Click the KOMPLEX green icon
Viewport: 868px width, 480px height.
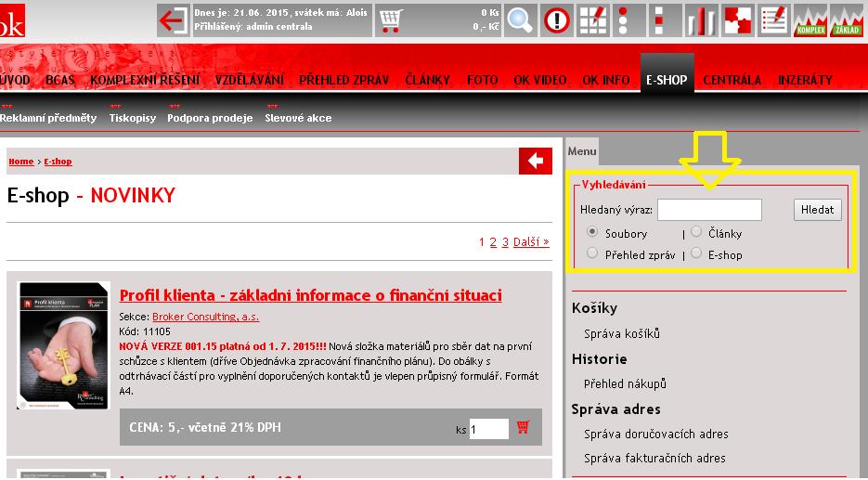810,20
